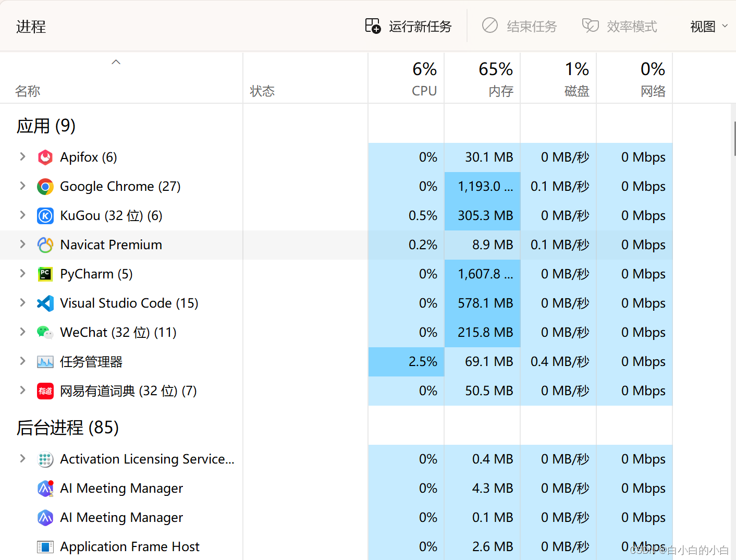Click 网易有道词典 memory value 50.5 MB

click(489, 391)
